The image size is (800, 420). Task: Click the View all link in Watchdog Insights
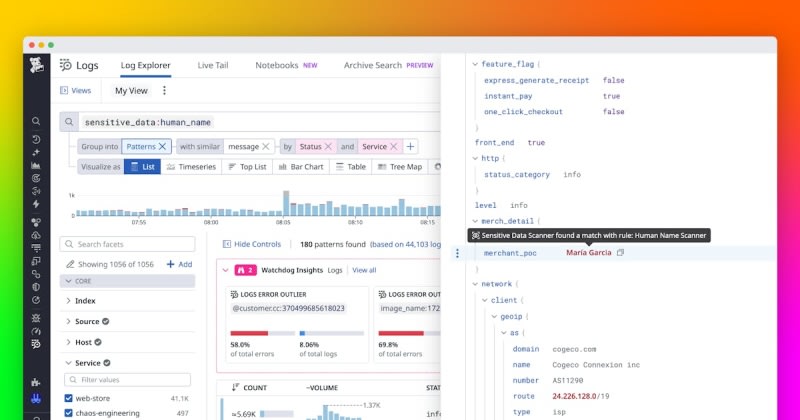click(x=364, y=270)
